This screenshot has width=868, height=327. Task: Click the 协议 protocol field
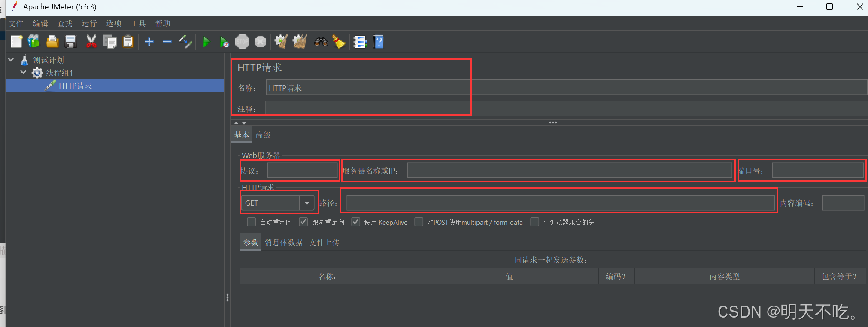tap(303, 171)
